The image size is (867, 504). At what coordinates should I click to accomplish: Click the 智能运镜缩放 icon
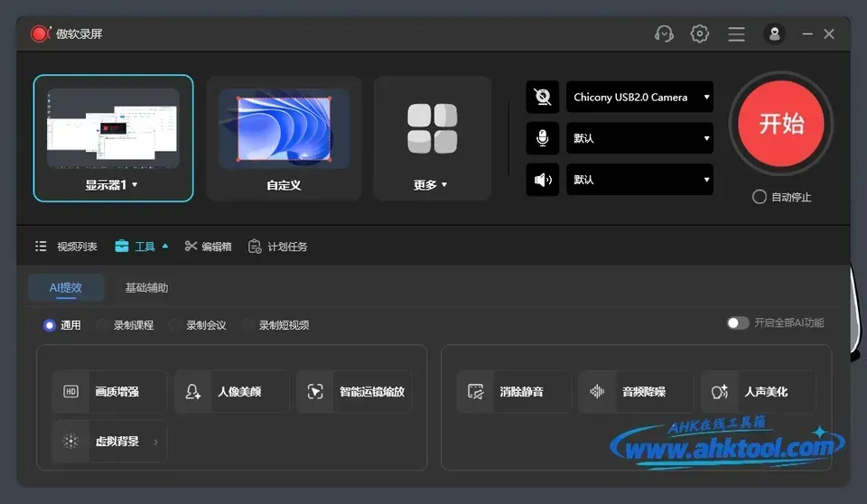(315, 392)
